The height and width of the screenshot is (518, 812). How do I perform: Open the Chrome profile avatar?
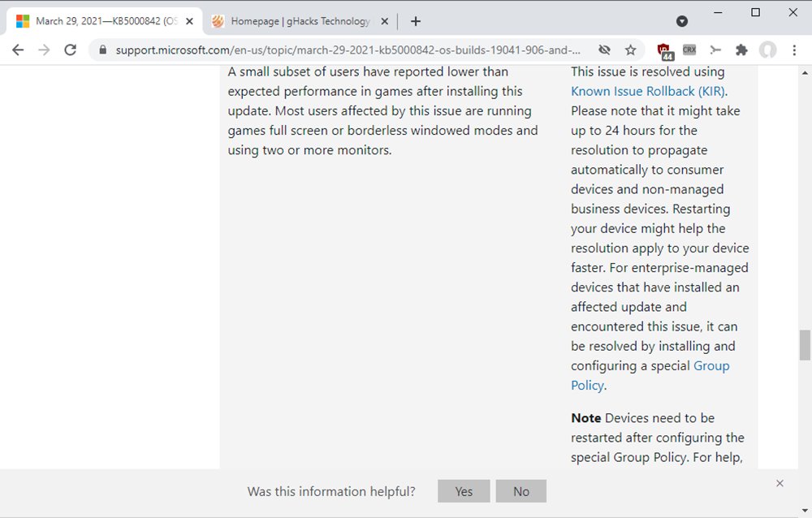[767, 50]
